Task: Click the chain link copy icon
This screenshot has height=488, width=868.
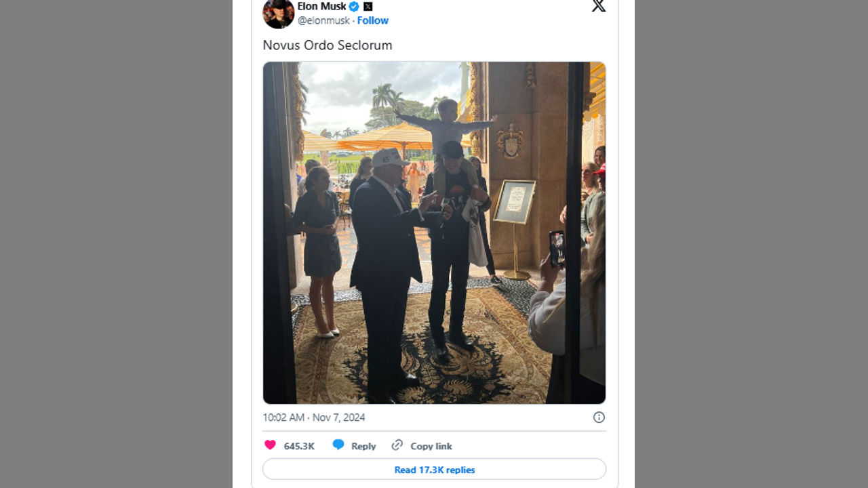Action: [x=397, y=445]
